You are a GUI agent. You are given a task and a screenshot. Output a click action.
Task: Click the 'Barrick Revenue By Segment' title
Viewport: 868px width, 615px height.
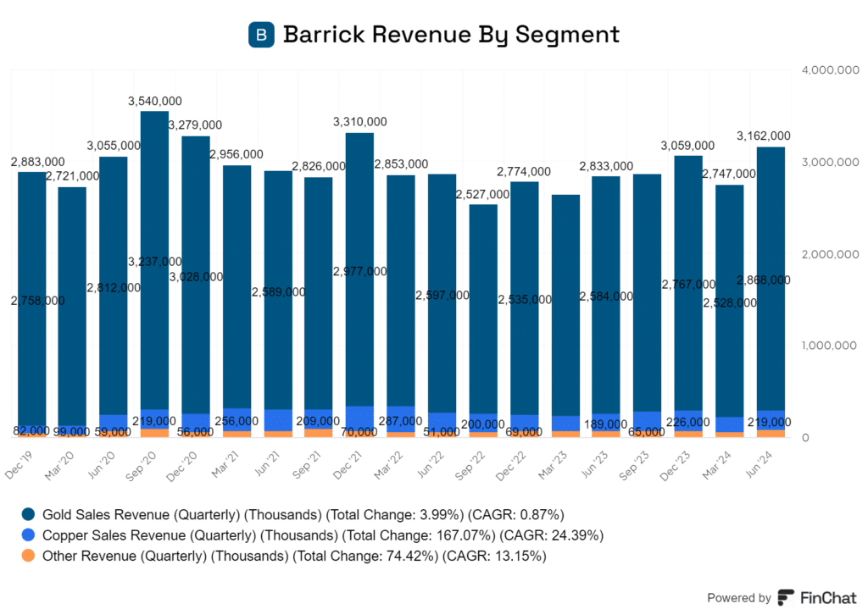tap(451, 35)
